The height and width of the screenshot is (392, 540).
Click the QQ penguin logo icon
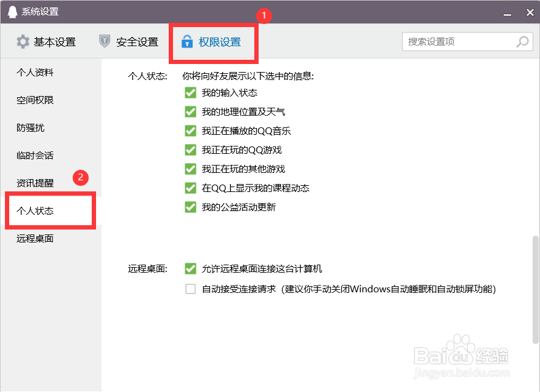click(x=12, y=12)
